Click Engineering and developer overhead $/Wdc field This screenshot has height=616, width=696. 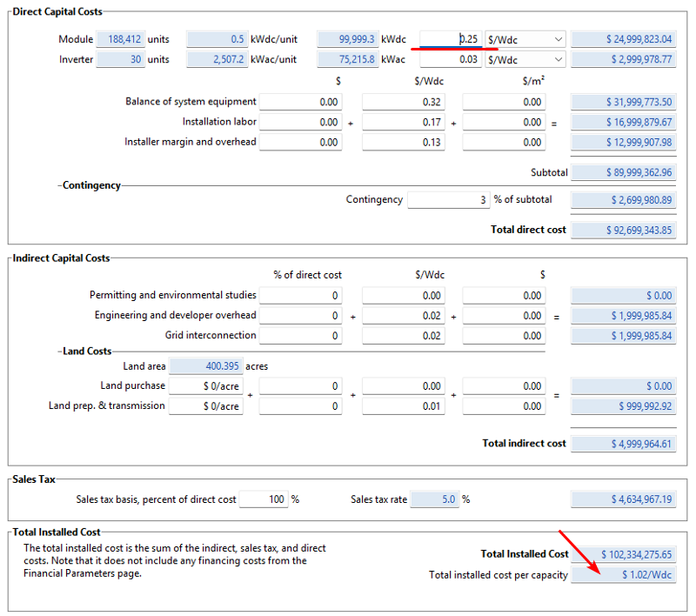point(403,316)
